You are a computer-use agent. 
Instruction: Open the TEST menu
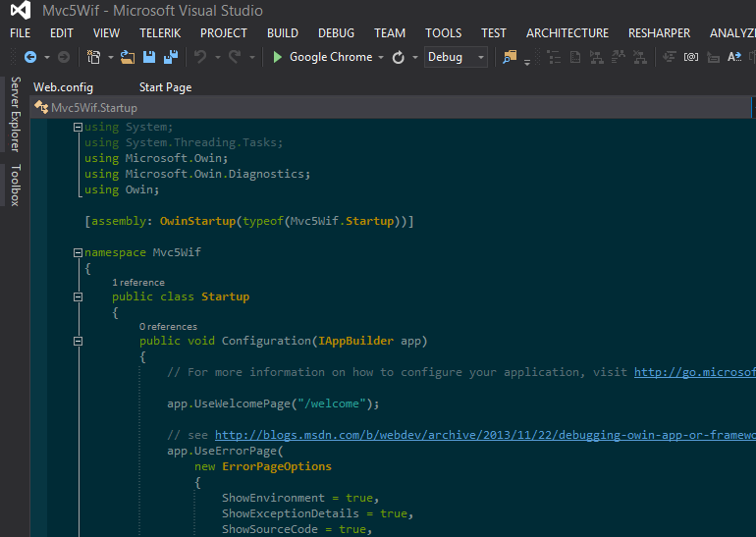[494, 33]
